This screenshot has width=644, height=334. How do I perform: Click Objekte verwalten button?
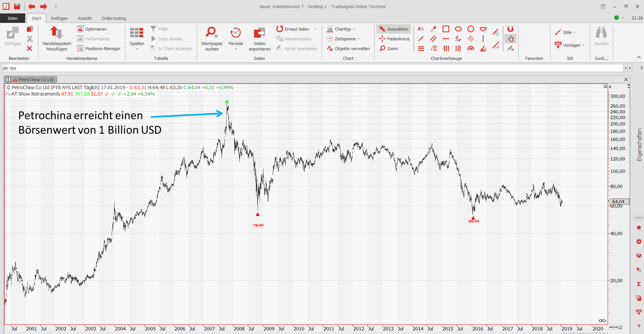click(348, 48)
